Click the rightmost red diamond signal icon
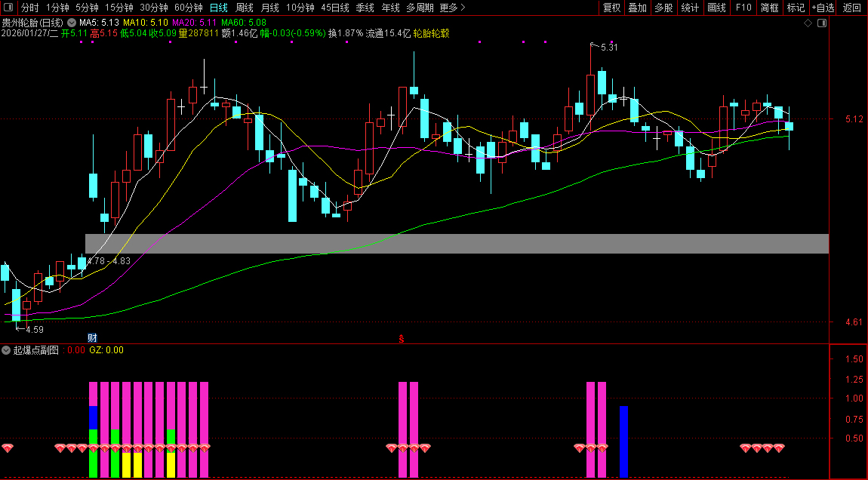The width and height of the screenshot is (868, 480). [779, 448]
